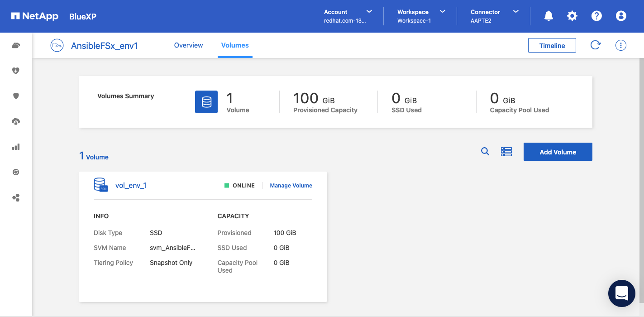Open the protection shield sidebar icon
The height and width of the screenshot is (317, 644).
16,96
